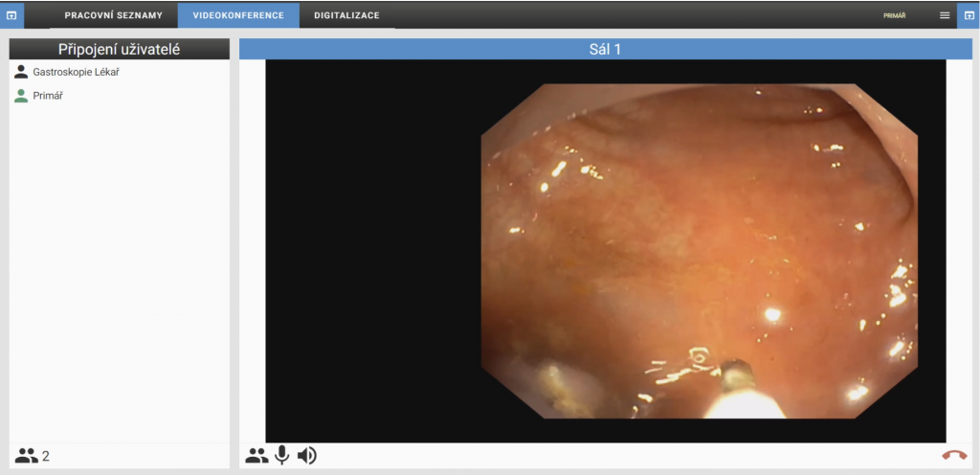Click the top-right panel toggle icon
980x475 pixels.
pyautogui.click(x=969, y=15)
